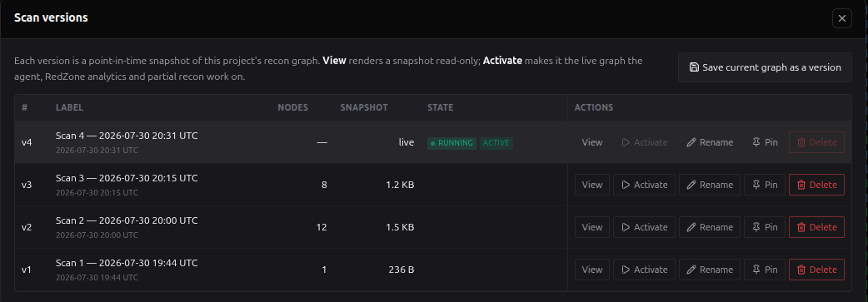The height and width of the screenshot is (302, 868).
Task: Click the v3 version number cell
Action: pyautogui.click(x=27, y=185)
